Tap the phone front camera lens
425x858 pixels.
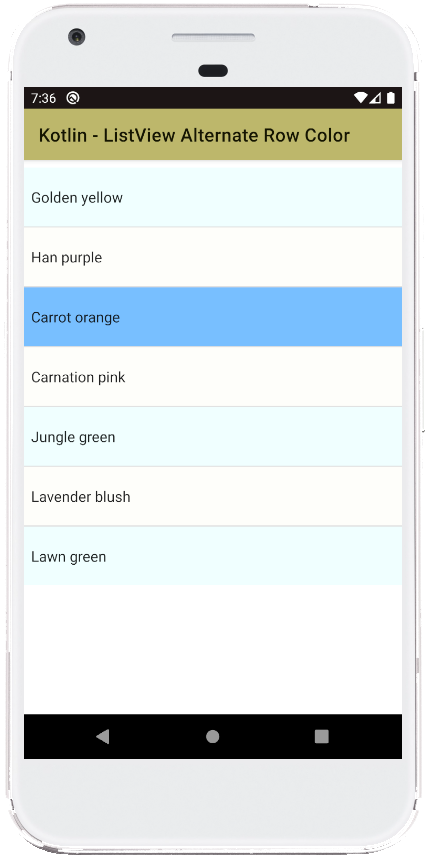click(77, 37)
